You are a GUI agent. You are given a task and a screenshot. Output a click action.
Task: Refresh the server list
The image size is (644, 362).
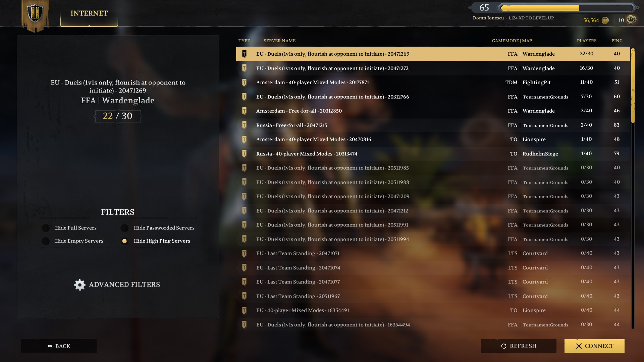point(519,346)
